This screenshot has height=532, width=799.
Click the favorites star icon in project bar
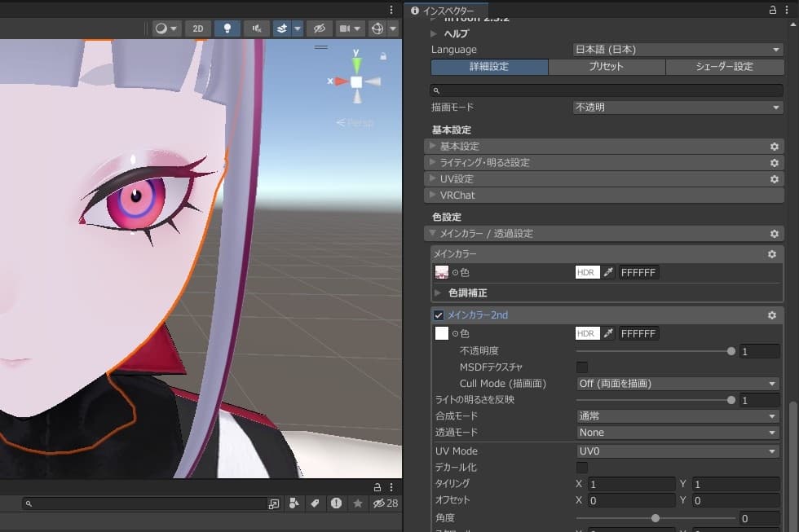pyautogui.click(x=358, y=503)
